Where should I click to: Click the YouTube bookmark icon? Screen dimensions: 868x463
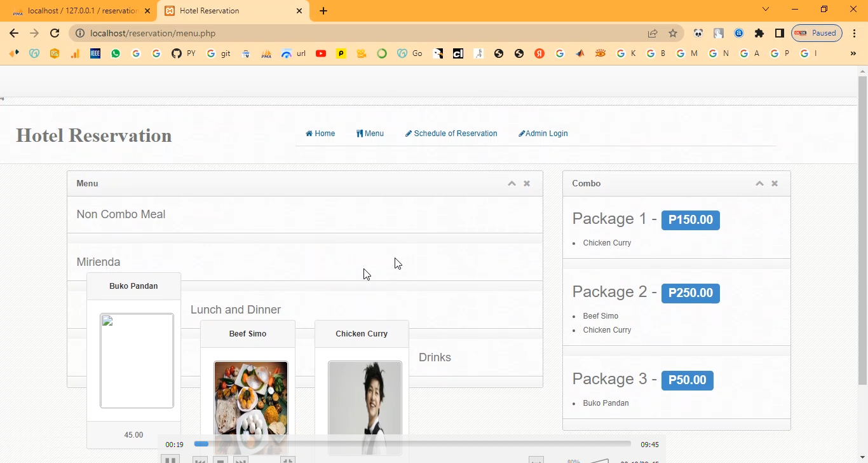click(321, 53)
